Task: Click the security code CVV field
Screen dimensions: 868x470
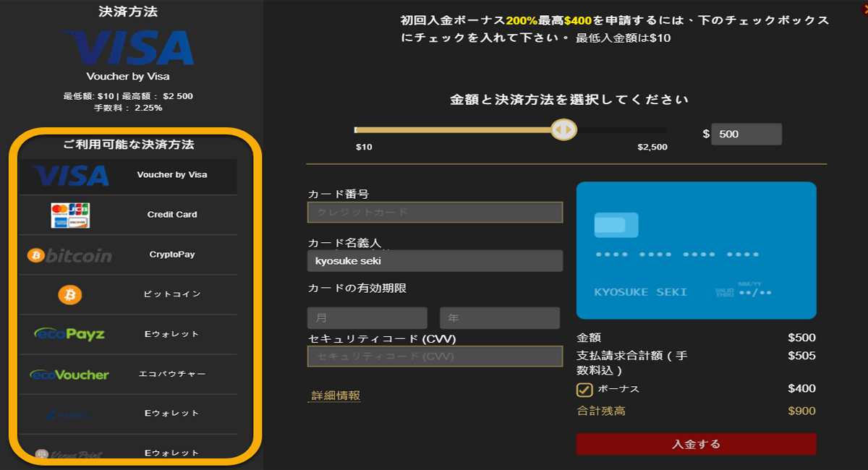Action: 435,356
